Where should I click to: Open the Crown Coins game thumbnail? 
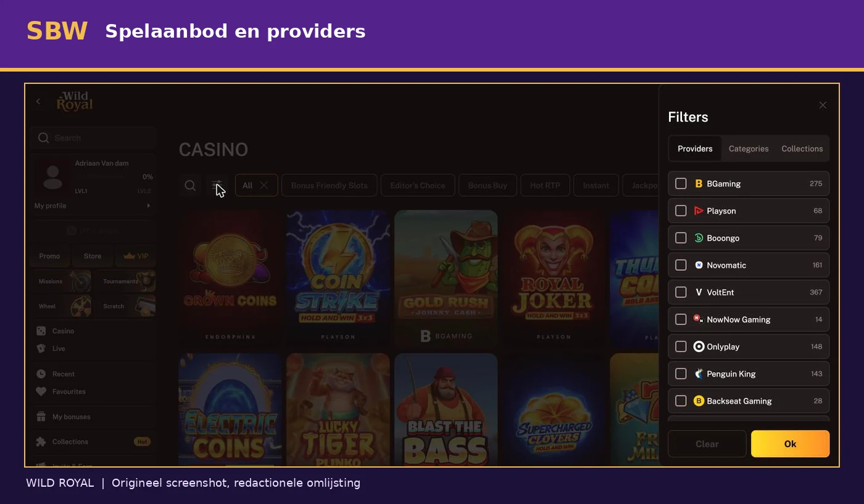click(x=230, y=279)
